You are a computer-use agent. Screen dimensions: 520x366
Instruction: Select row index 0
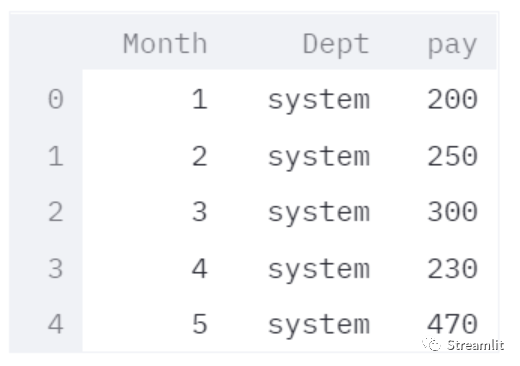click(x=56, y=99)
